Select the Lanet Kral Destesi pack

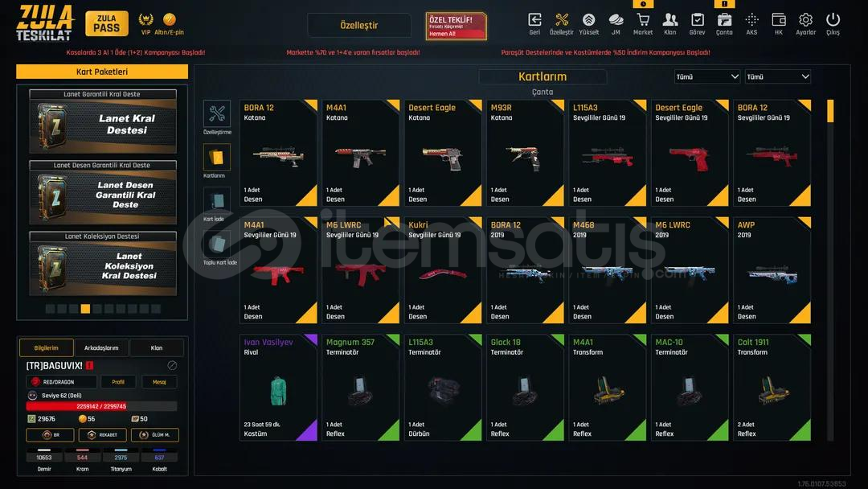pyautogui.click(x=103, y=121)
